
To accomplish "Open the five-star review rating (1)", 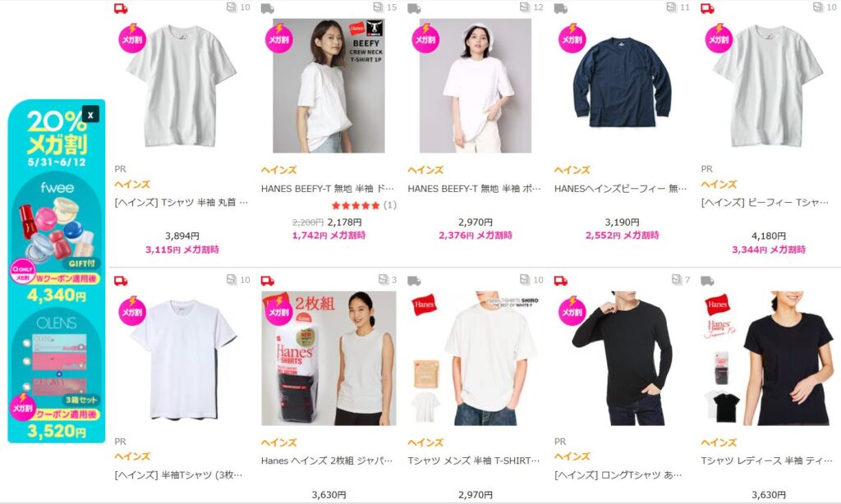I will (364, 205).
